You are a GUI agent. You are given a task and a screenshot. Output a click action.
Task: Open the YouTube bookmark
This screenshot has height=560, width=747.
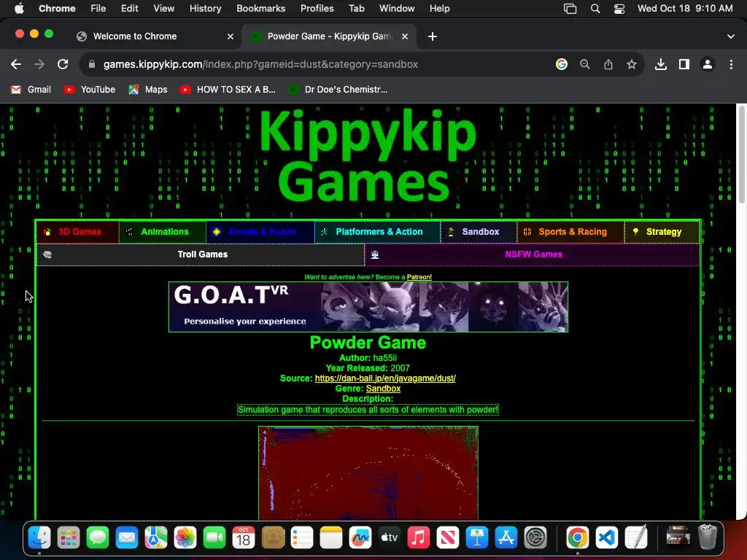coord(90,90)
